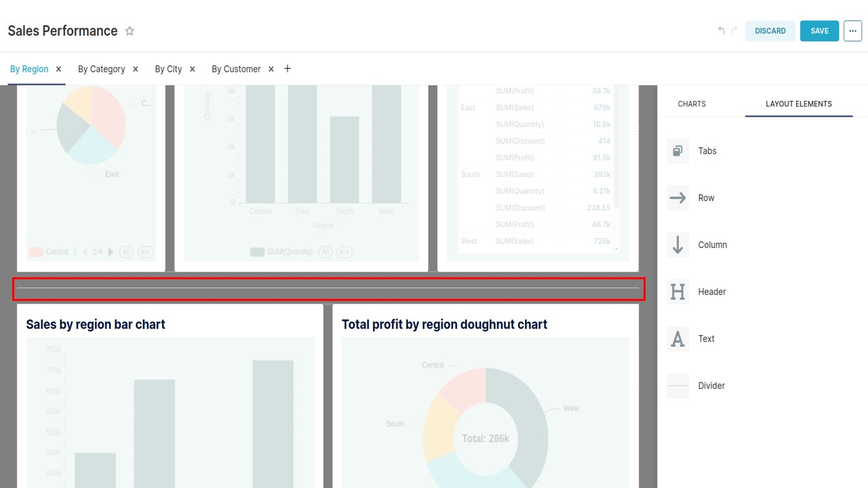Click the SAVE button
The height and width of the screenshot is (488, 868).
coord(819,30)
